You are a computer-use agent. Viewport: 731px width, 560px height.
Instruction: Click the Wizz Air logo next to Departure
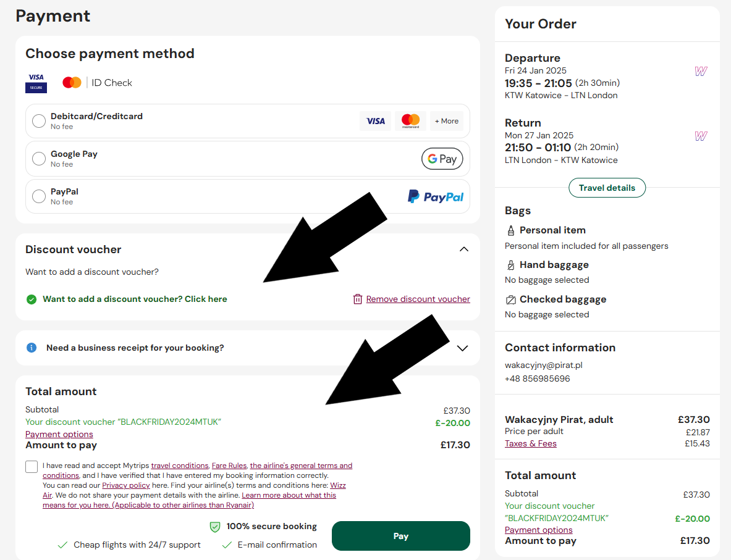point(701,71)
